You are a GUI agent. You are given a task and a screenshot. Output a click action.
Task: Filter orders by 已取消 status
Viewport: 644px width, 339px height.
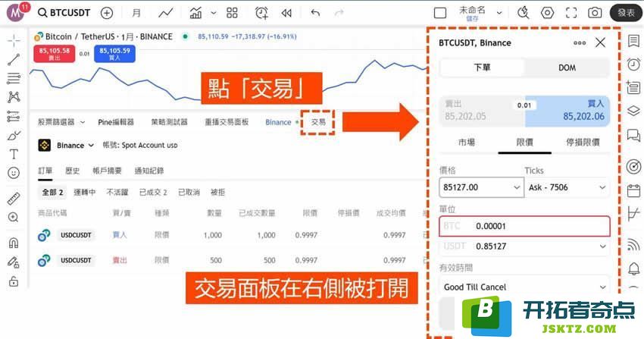pos(189,193)
